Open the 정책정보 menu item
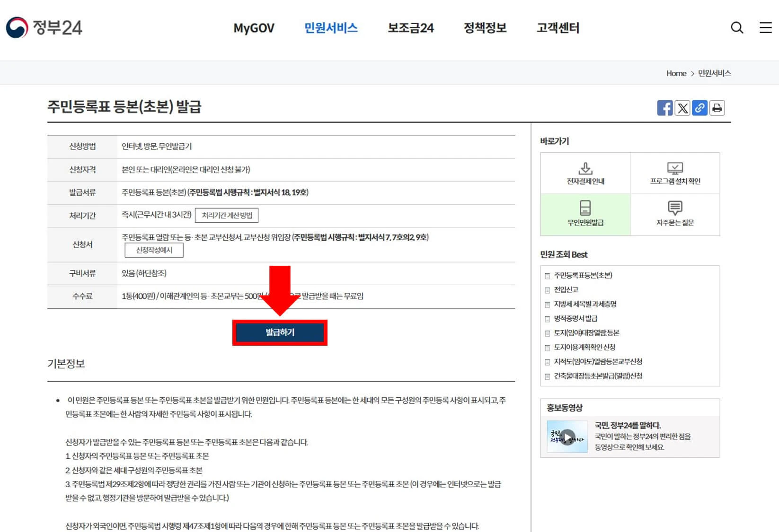The image size is (779, 532). pyautogui.click(x=485, y=28)
